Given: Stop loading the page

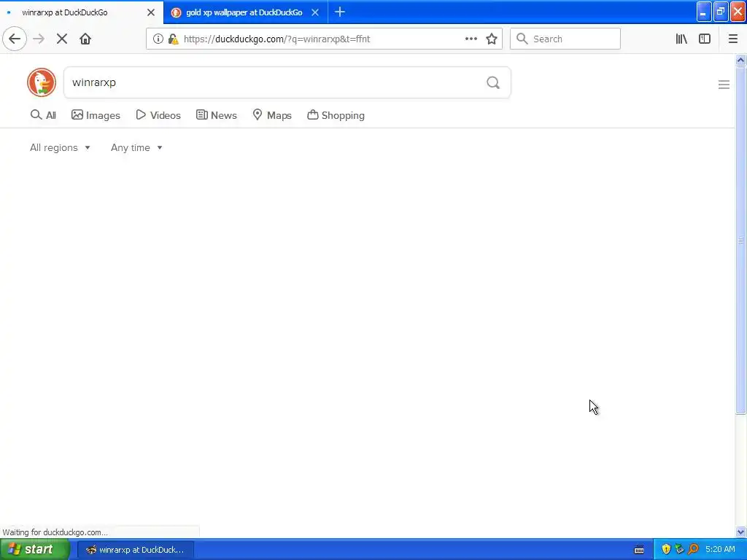Looking at the screenshot, I should (x=62, y=39).
